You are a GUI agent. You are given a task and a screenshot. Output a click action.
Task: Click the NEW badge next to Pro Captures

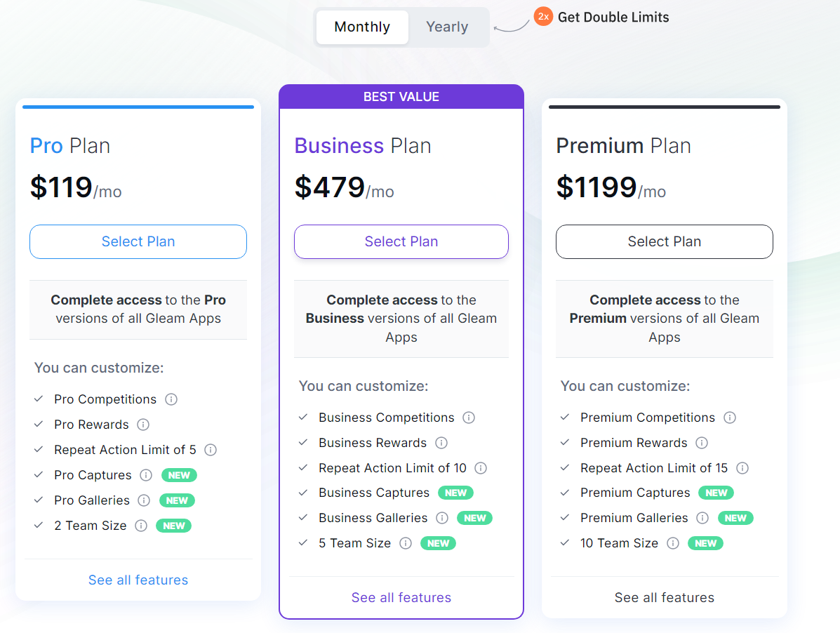pos(179,475)
